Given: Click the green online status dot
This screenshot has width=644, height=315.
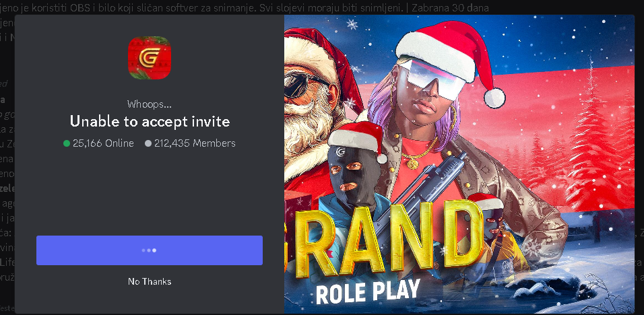Looking at the screenshot, I should [67, 143].
